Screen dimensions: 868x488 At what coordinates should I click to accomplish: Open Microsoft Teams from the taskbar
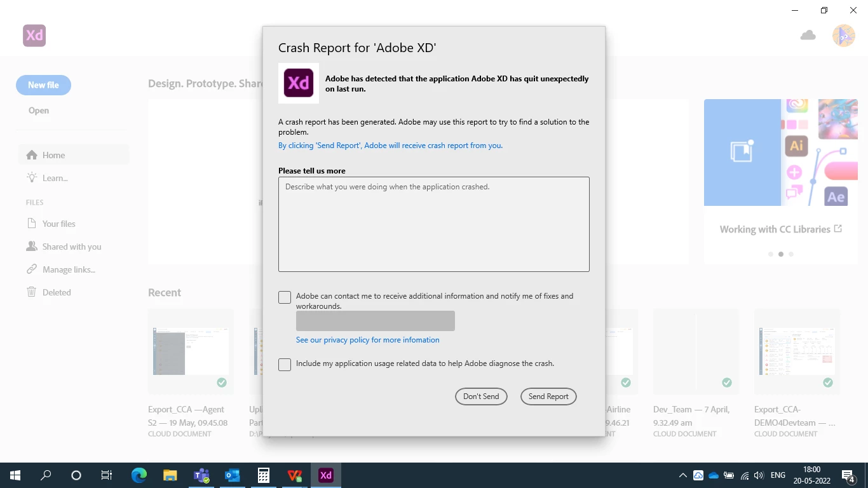coord(201,475)
